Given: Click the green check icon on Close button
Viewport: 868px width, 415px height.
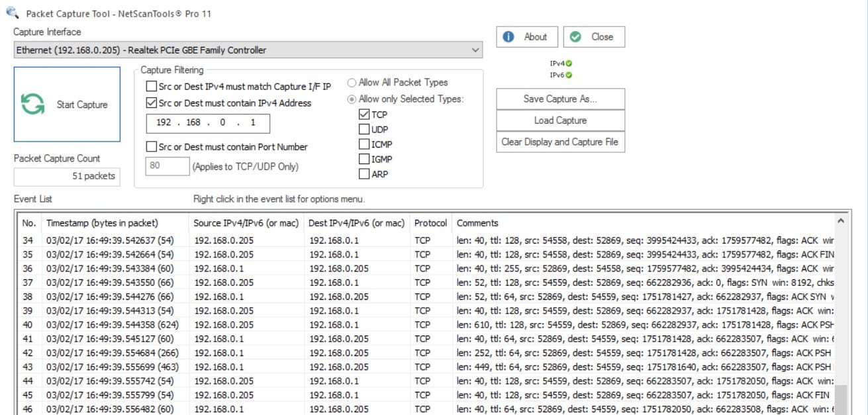Looking at the screenshot, I should 575,36.
